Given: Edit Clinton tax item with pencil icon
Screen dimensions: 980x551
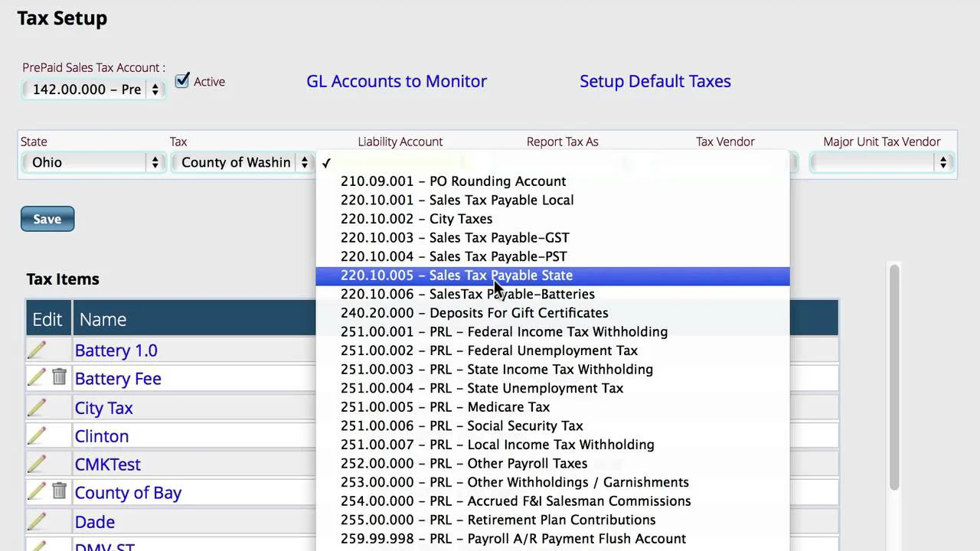Looking at the screenshot, I should (37, 435).
